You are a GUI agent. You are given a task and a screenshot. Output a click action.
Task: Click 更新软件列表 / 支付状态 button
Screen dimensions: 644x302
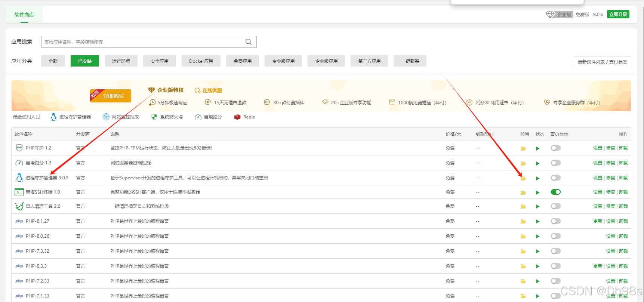[603, 62]
